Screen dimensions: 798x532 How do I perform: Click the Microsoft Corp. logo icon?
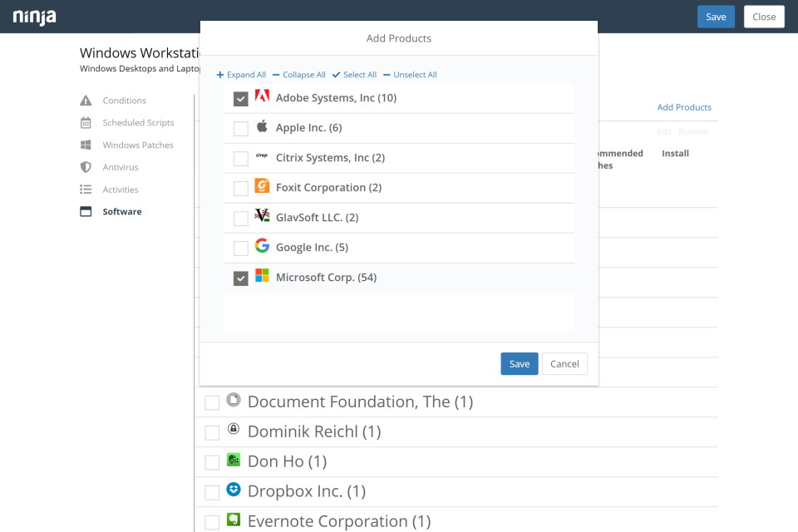coord(262,276)
